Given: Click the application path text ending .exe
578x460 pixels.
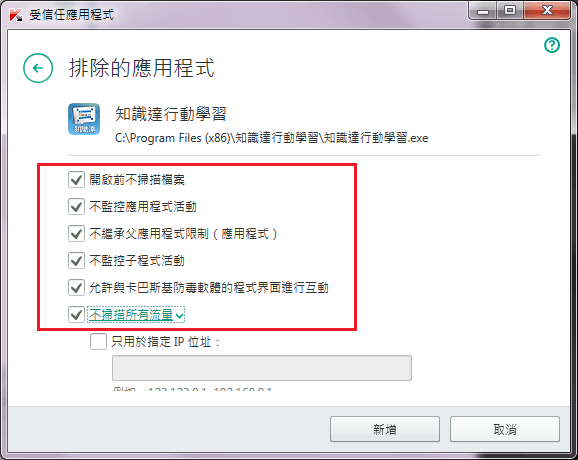Looking at the screenshot, I should point(271,138).
